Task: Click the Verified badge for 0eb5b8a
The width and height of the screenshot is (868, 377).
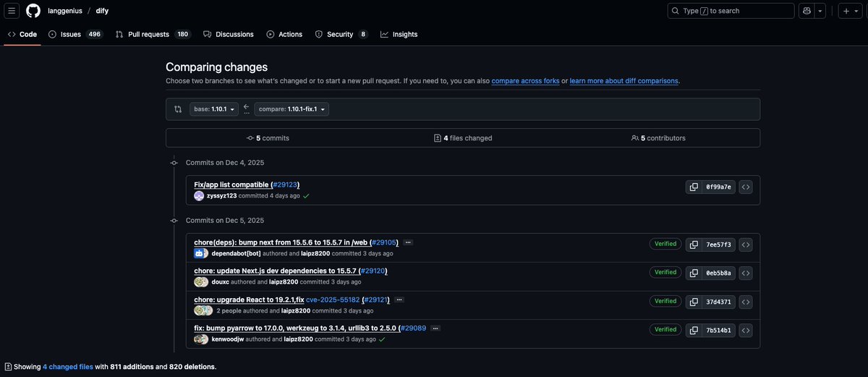Action: coord(665,272)
